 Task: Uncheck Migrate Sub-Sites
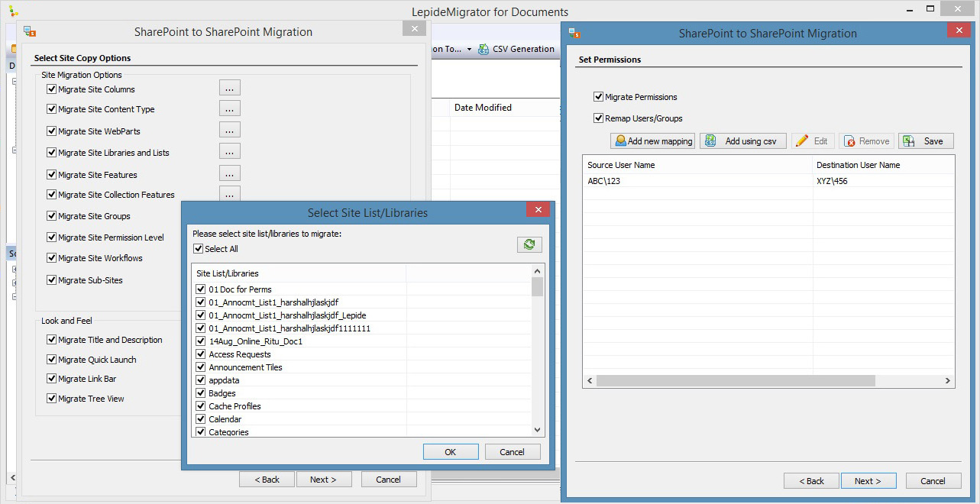click(52, 279)
